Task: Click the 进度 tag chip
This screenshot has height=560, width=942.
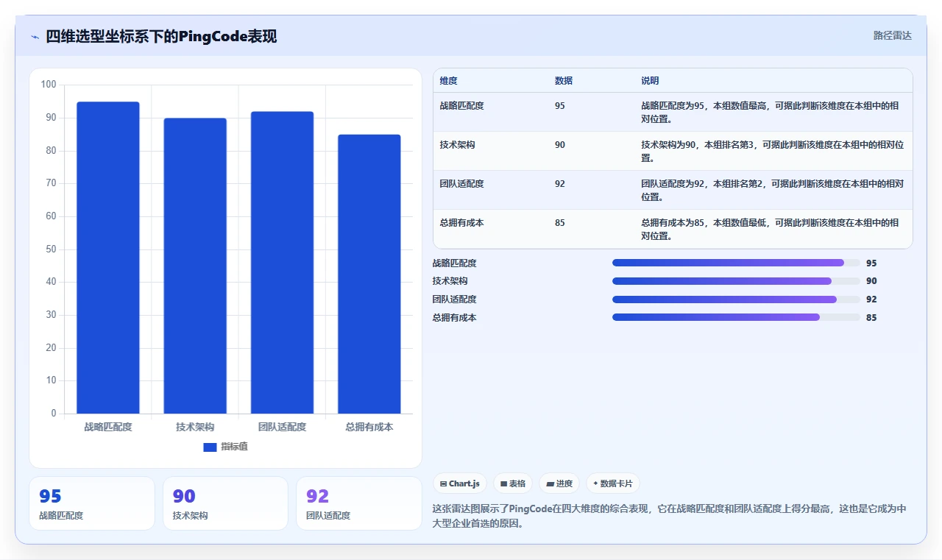Action: coord(559,483)
